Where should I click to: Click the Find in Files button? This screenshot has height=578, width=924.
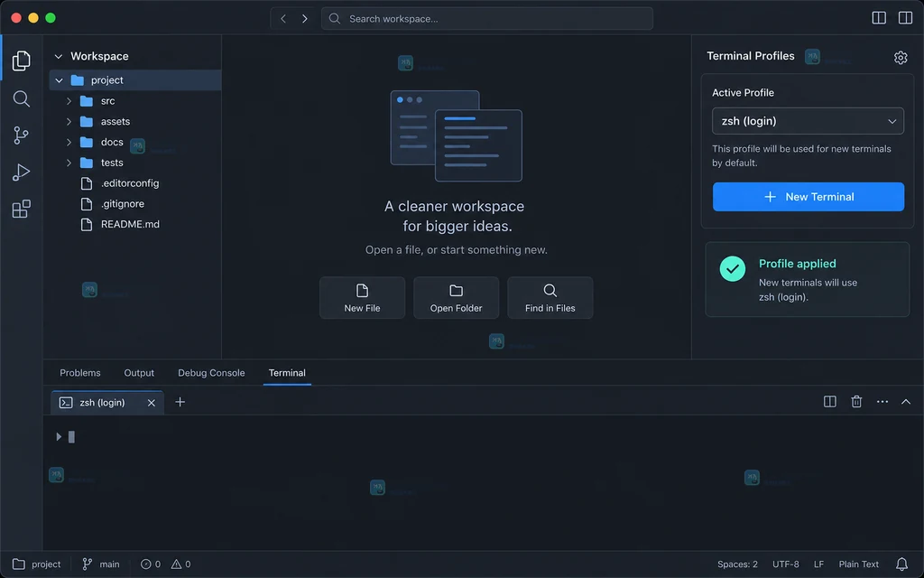[x=550, y=298]
